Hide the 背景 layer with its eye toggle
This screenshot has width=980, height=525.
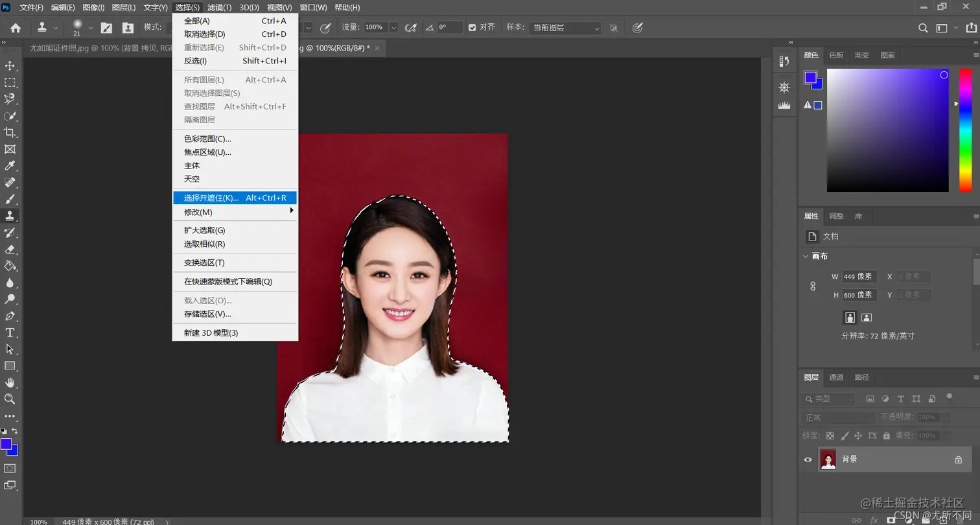pyautogui.click(x=807, y=460)
